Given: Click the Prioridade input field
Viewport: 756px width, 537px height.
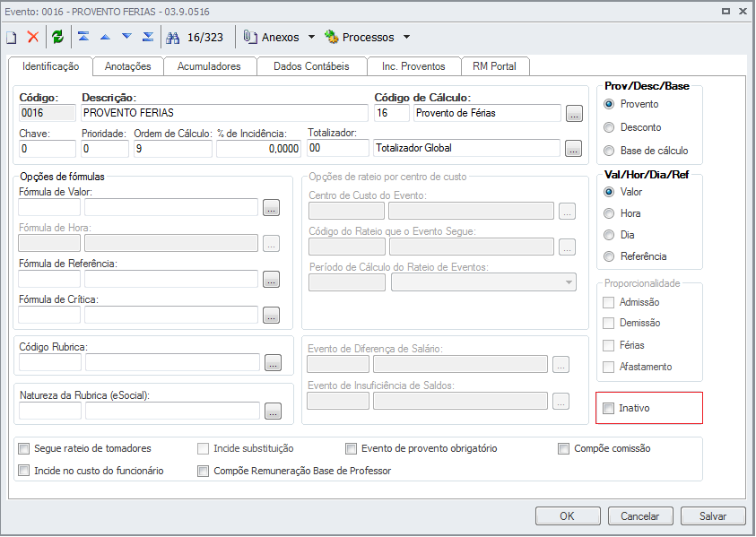Looking at the screenshot, I should [x=105, y=149].
